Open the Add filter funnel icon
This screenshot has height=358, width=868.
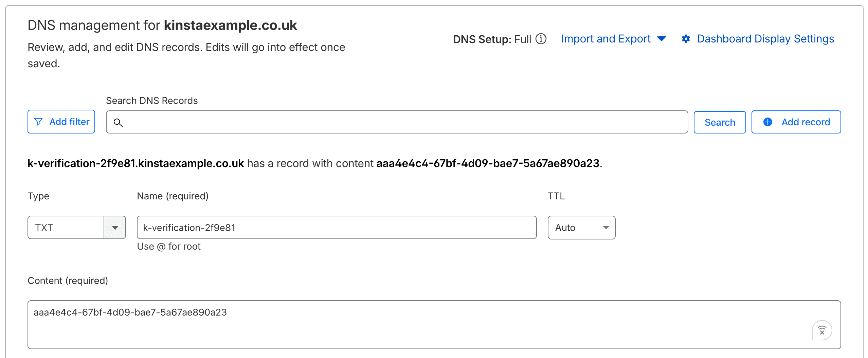38,122
